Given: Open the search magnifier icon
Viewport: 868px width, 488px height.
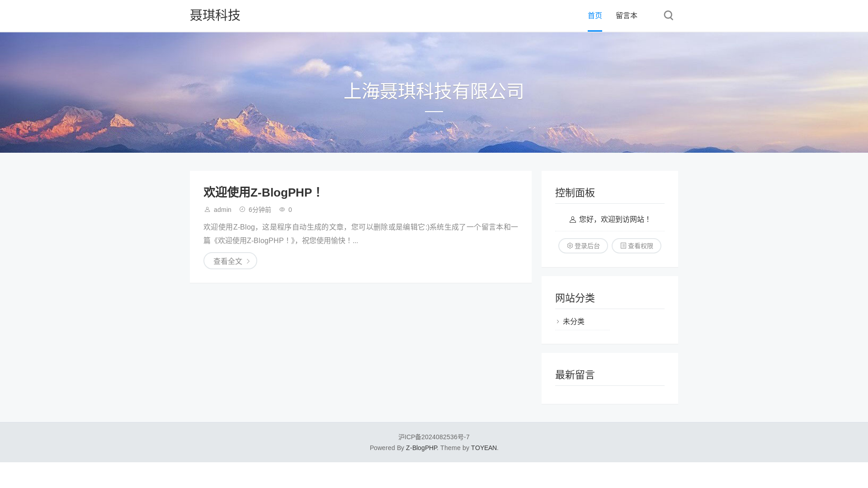Looking at the screenshot, I should coord(668,15).
